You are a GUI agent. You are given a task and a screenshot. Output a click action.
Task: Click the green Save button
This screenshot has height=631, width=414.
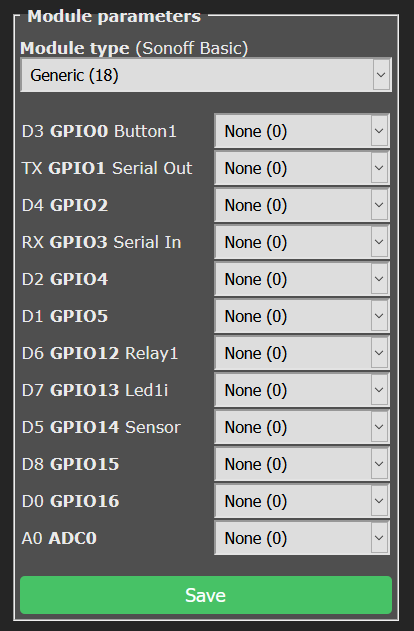206,595
